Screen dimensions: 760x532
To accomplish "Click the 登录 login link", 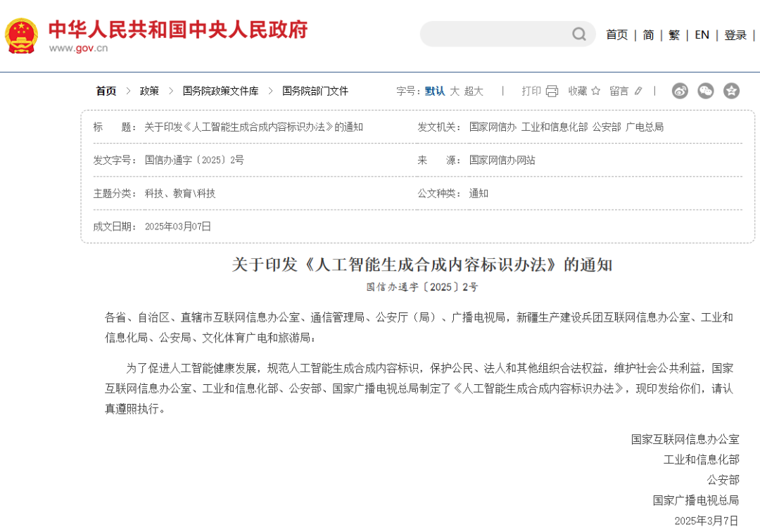I will tap(735, 34).
